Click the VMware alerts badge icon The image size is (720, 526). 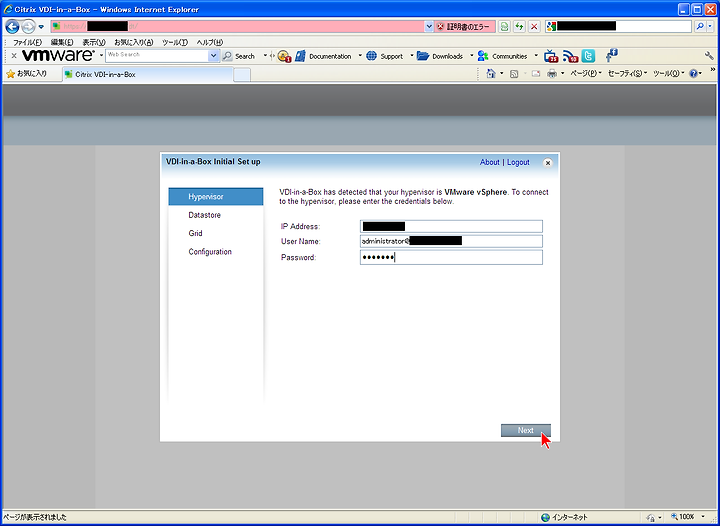tap(285, 56)
